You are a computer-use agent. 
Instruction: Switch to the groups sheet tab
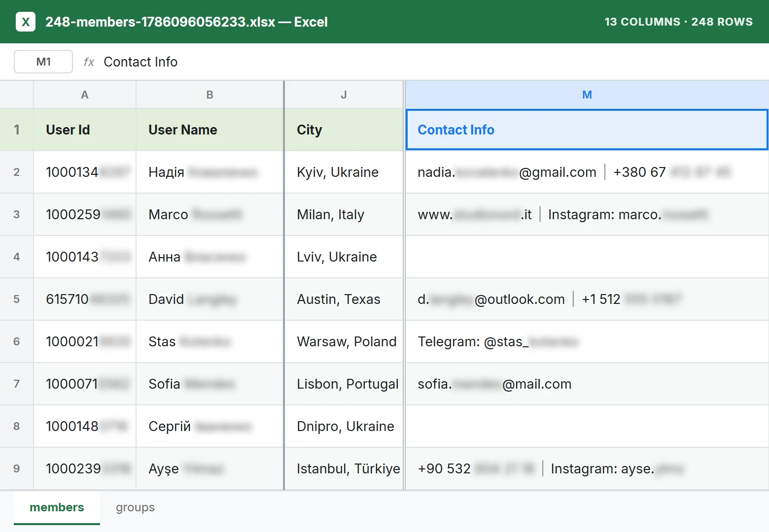[x=135, y=507]
